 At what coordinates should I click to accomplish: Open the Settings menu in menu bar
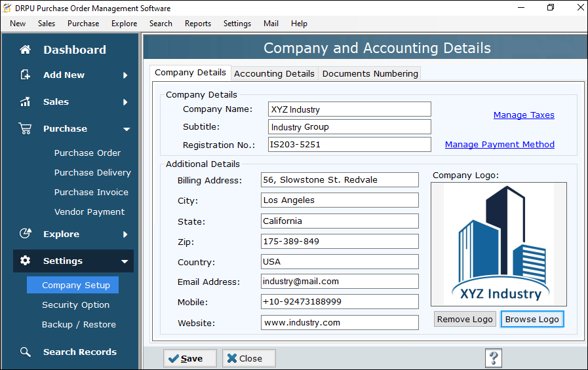coord(237,24)
